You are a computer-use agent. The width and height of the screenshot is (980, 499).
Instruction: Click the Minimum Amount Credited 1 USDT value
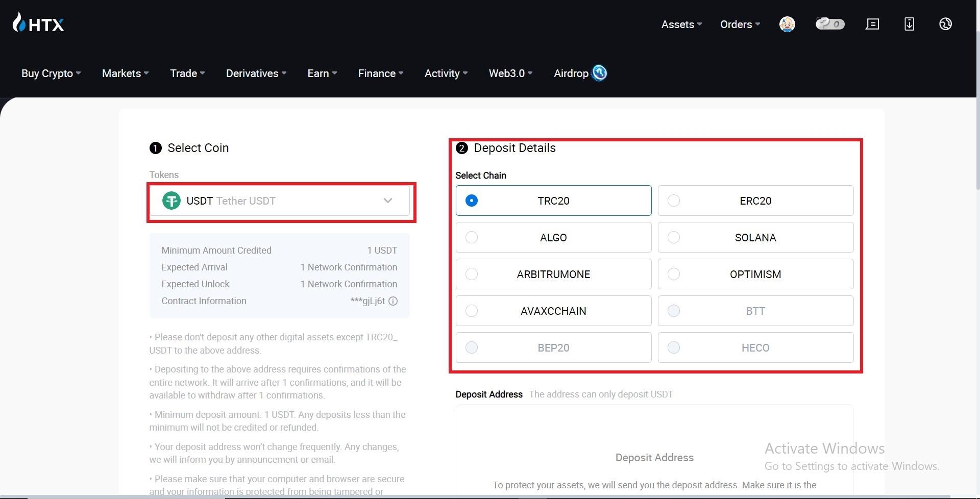click(x=382, y=251)
